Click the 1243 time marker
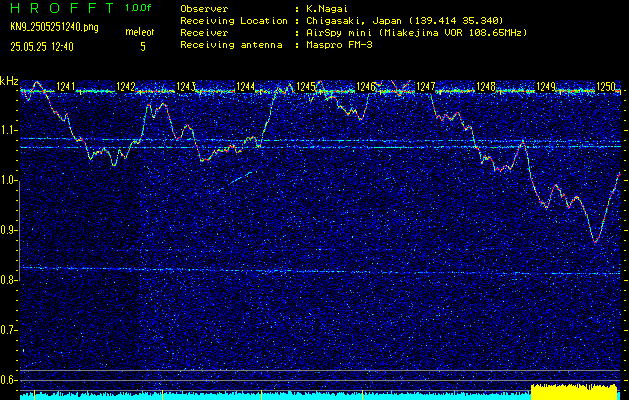The width and height of the screenshot is (629, 400). 186,86
